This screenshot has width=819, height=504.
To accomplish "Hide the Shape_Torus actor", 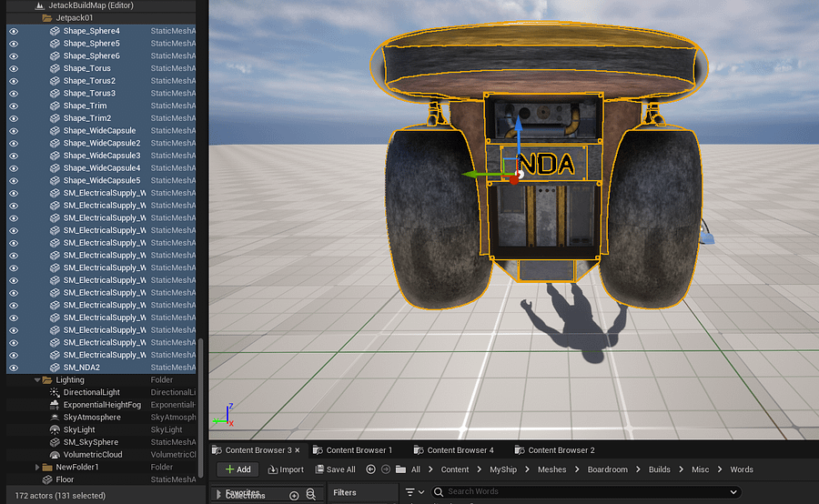I will [x=14, y=68].
